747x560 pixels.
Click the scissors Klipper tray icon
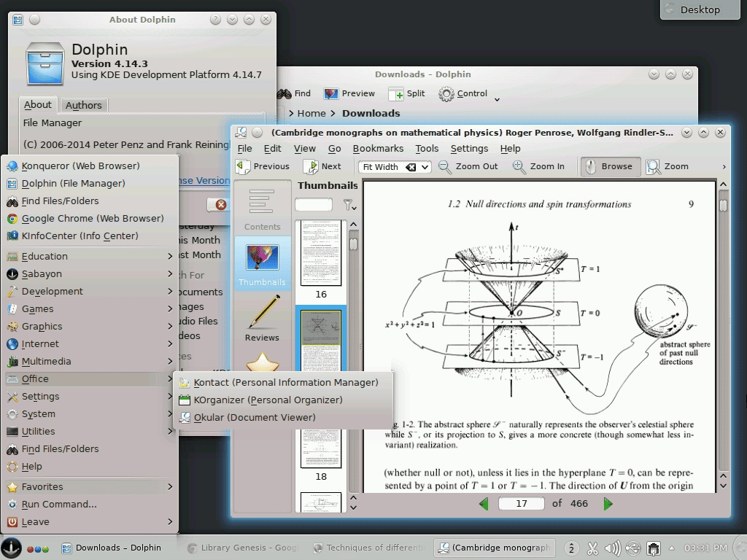click(x=592, y=548)
